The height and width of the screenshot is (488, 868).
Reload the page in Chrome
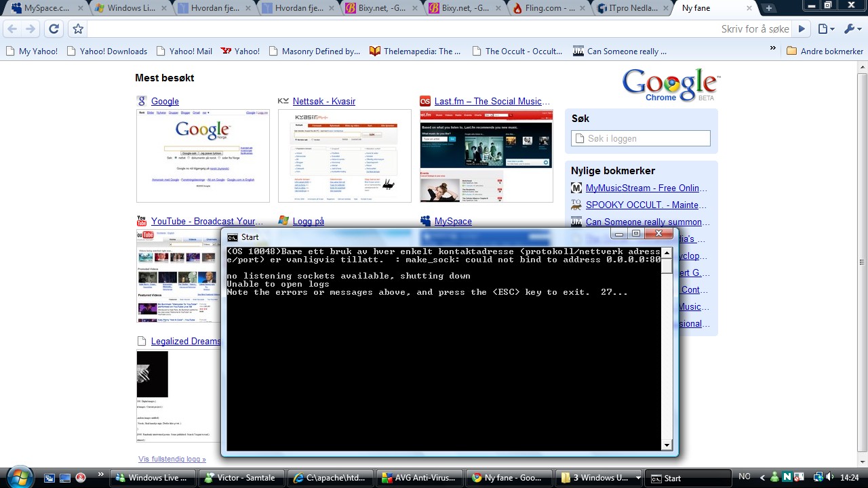54,29
